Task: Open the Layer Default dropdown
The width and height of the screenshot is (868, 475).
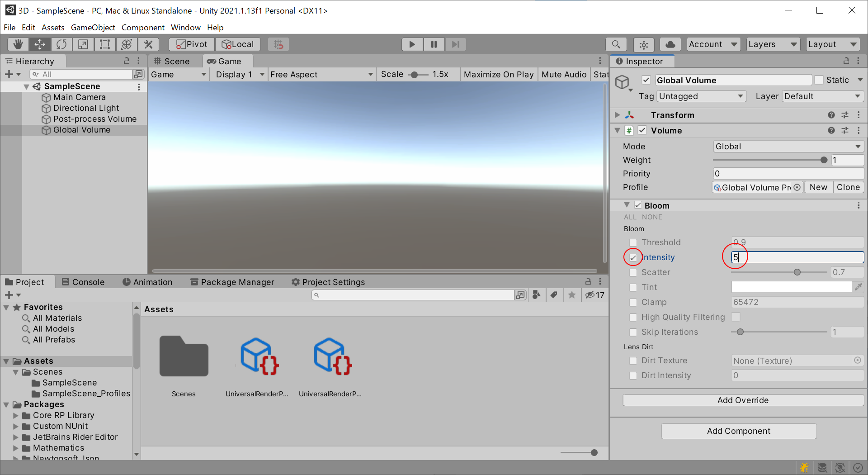Action: tap(823, 96)
